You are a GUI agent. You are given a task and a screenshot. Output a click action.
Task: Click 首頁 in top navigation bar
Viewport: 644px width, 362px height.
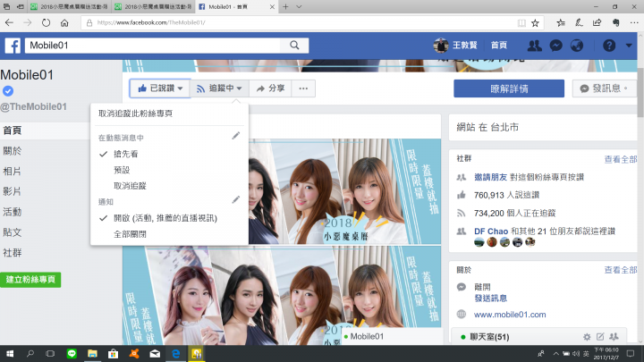[499, 46]
